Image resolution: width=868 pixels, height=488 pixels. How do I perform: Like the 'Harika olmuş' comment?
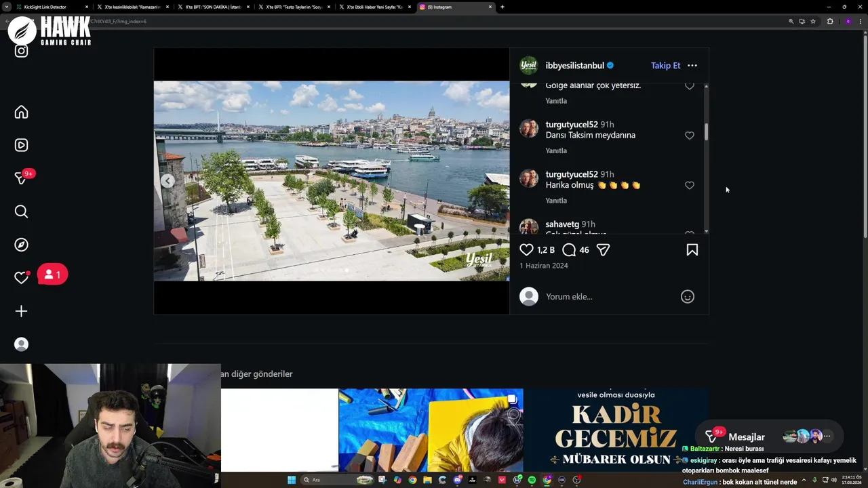689,185
